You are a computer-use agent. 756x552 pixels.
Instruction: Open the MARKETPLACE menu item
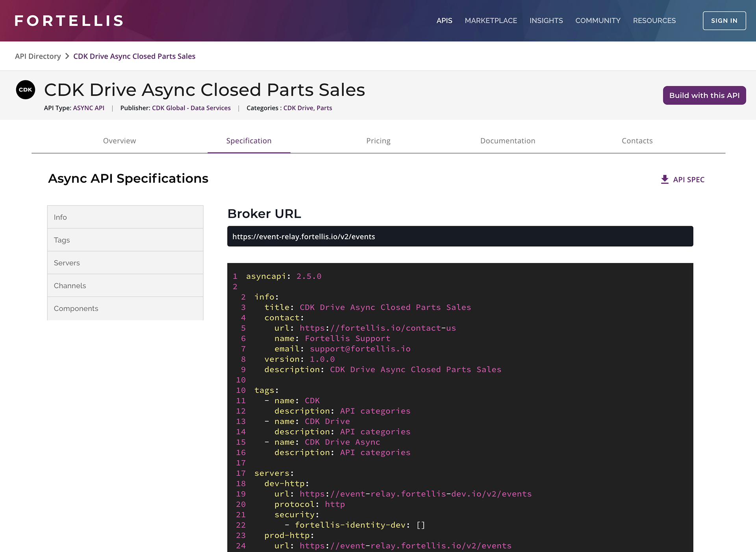(x=491, y=20)
